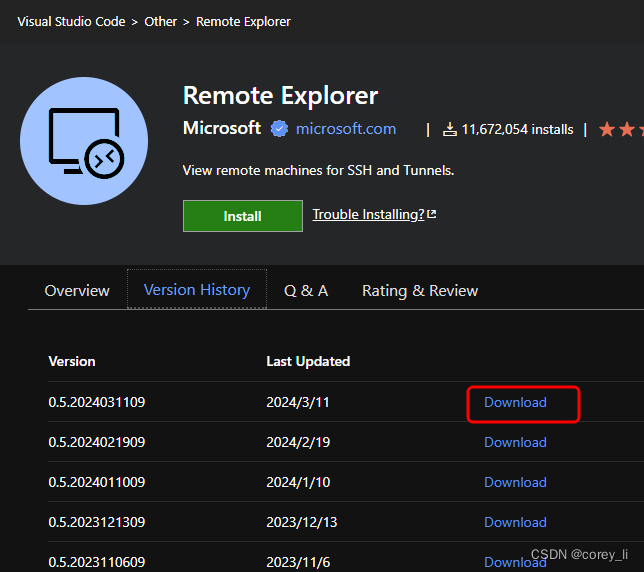Go to Other category breadcrumb
Image resolution: width=644 pixels, height=572 pixels.
coord(160,21)
